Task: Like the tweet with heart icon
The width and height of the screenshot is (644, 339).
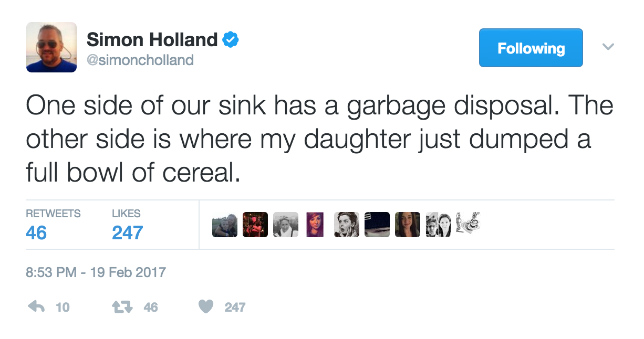Action: 206,307
